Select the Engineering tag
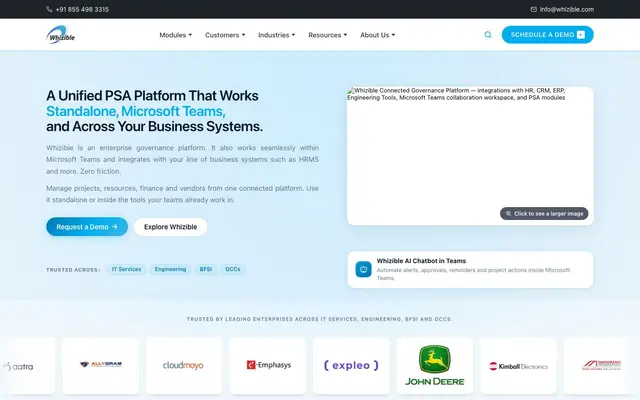The image size is (640, 400). point(170,269)
